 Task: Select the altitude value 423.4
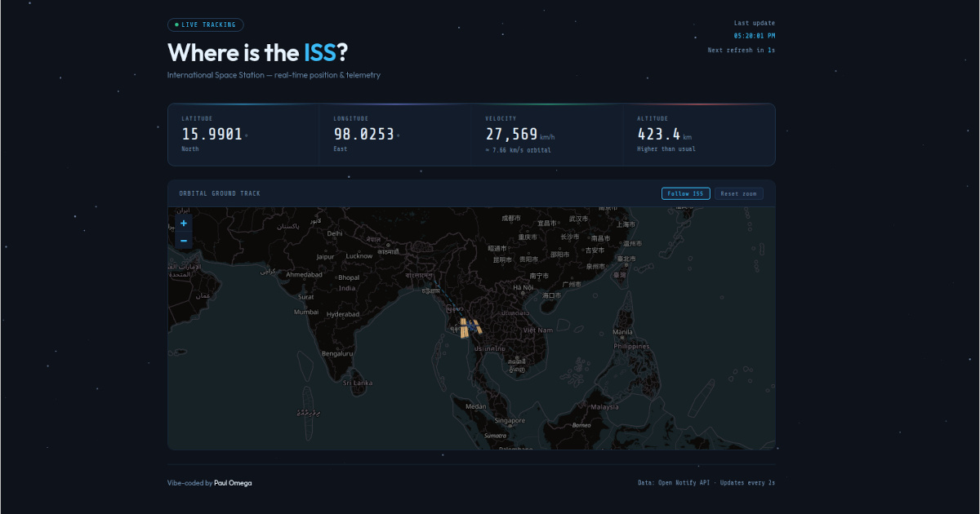(659, 135)
